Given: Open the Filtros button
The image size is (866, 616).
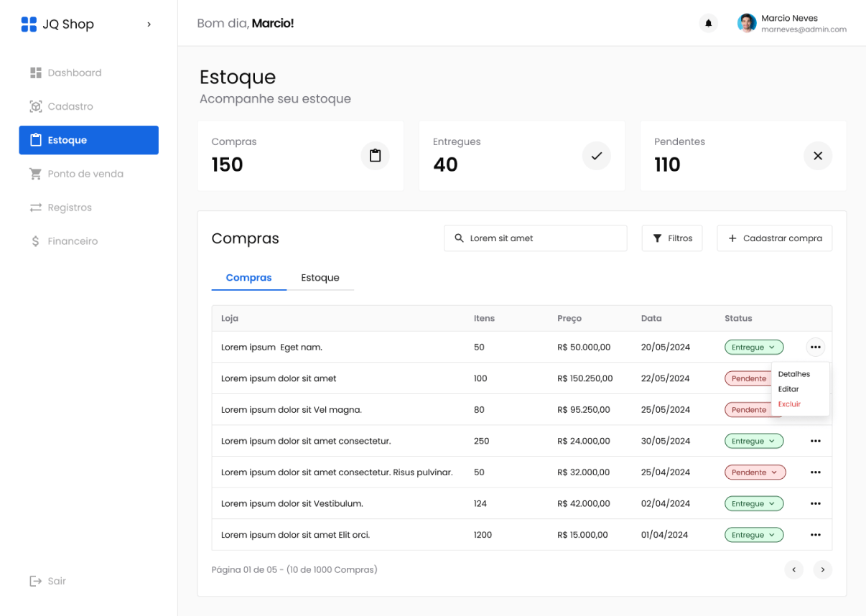Looking at the screenshot, I should [671, 238].
